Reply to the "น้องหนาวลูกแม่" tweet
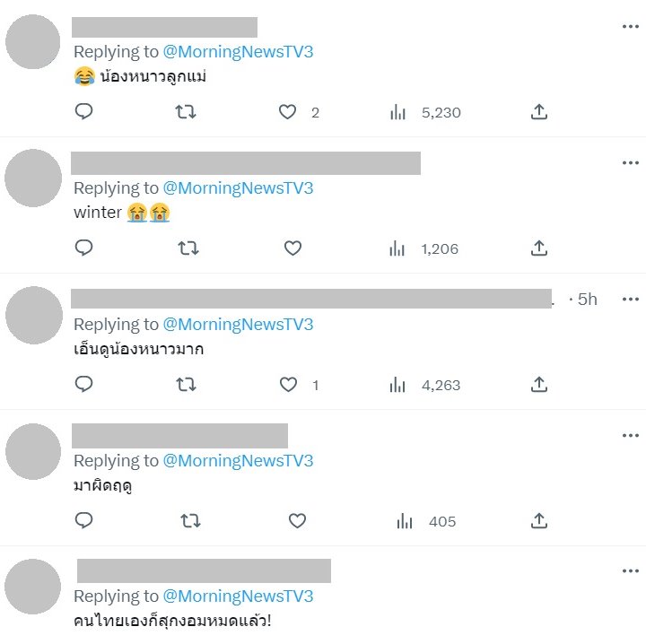646x644 pixels. tap(84, 112)
